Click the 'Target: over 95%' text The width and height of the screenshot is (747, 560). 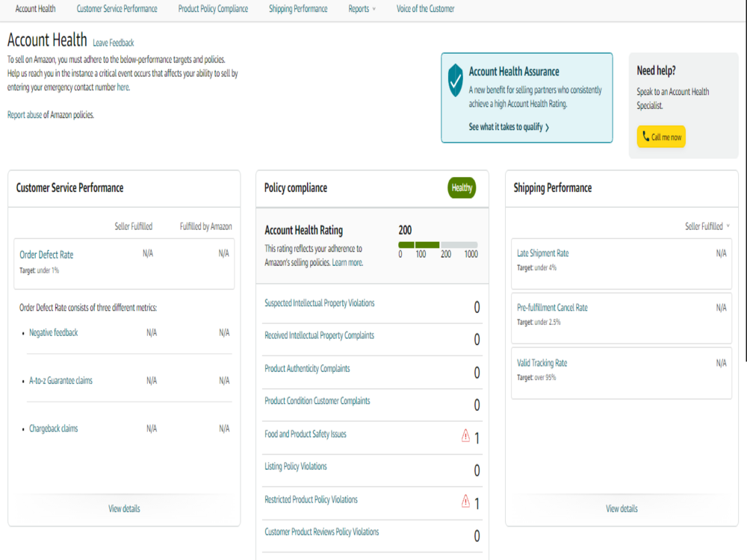pos(536,378)
